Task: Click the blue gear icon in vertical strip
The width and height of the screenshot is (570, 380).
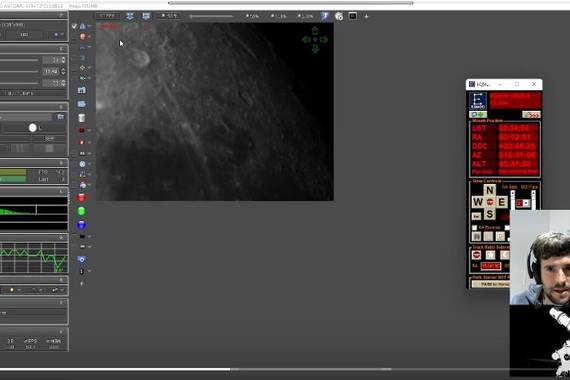Action: coord(82,259)
